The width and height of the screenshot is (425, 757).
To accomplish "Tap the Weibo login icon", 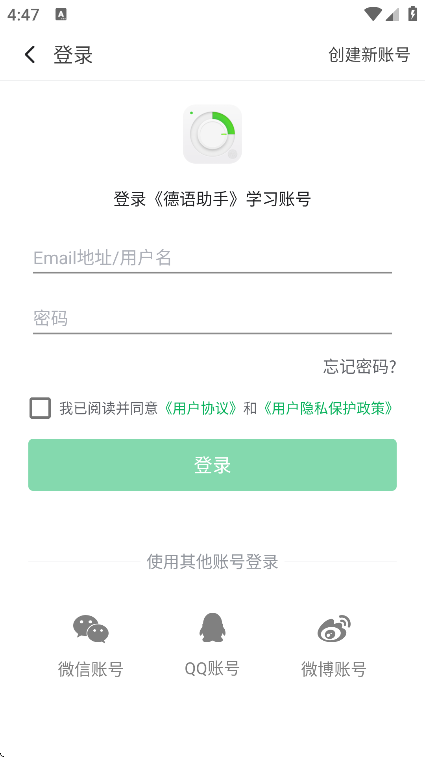I will pyautogui.click(x=334, y=628).
